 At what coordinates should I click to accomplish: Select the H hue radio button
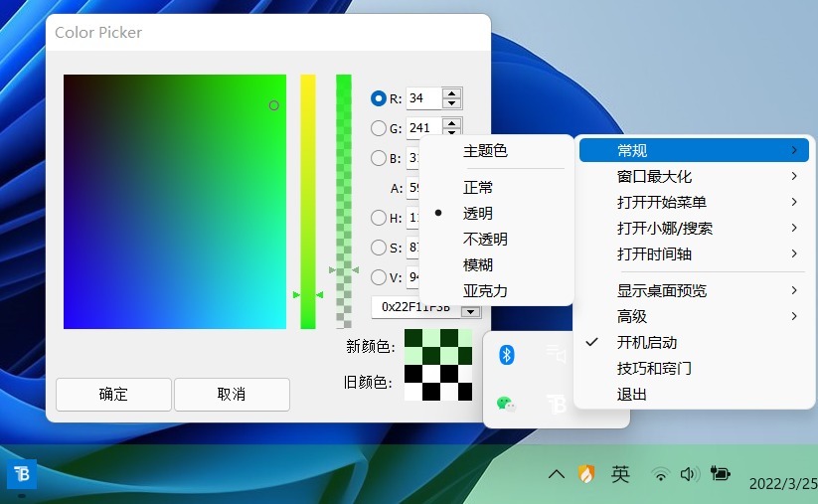coord(378,218)
